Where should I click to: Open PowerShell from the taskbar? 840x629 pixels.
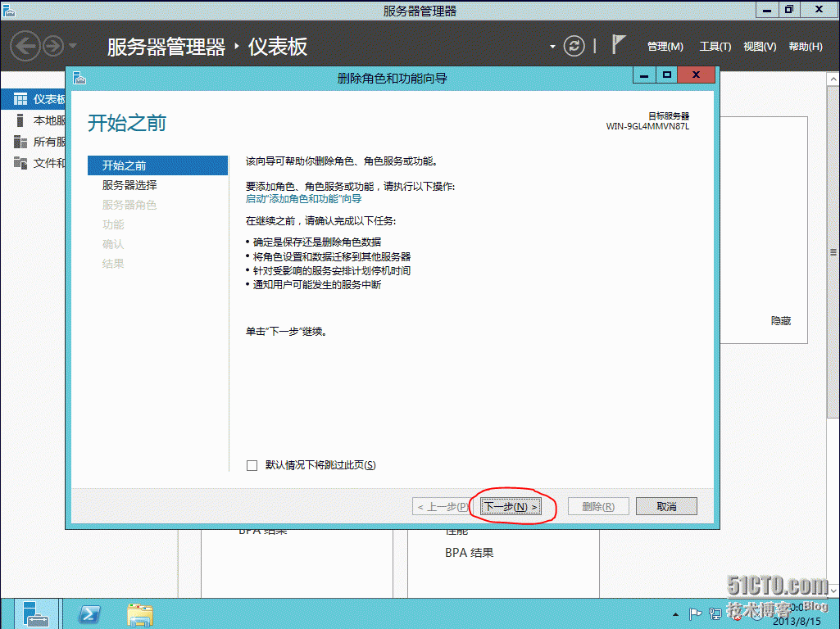(x=89, y=614)
